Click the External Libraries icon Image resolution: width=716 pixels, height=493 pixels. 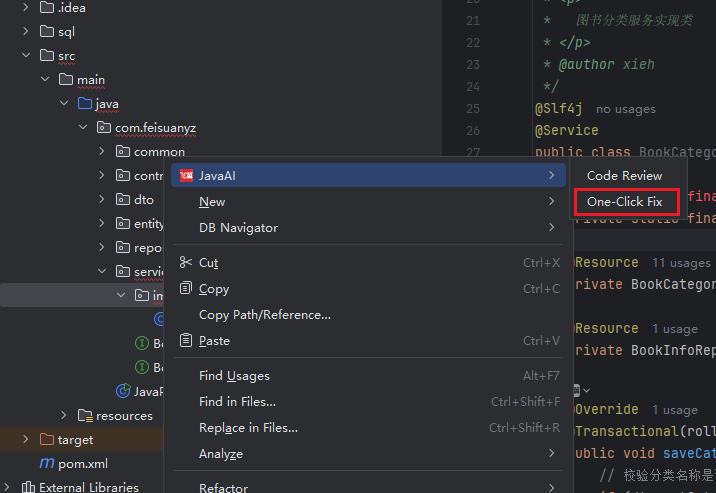pyautogui.click(x=27, y=487)
